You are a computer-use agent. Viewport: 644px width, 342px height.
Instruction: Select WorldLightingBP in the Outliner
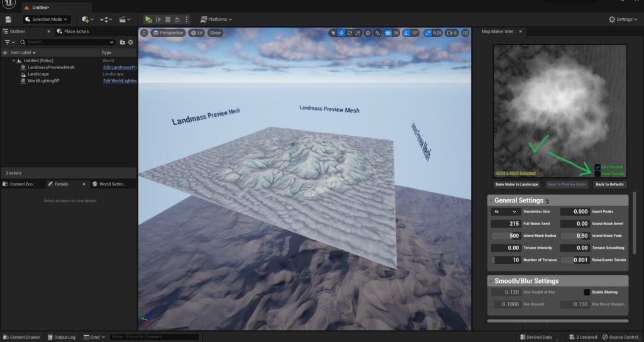tap(43, 81)
